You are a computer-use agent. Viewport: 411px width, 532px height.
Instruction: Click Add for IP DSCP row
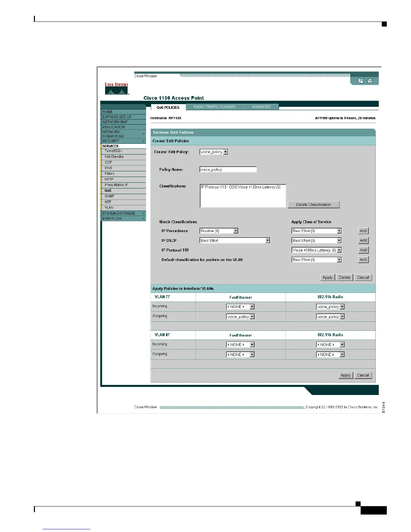point(363,240)
